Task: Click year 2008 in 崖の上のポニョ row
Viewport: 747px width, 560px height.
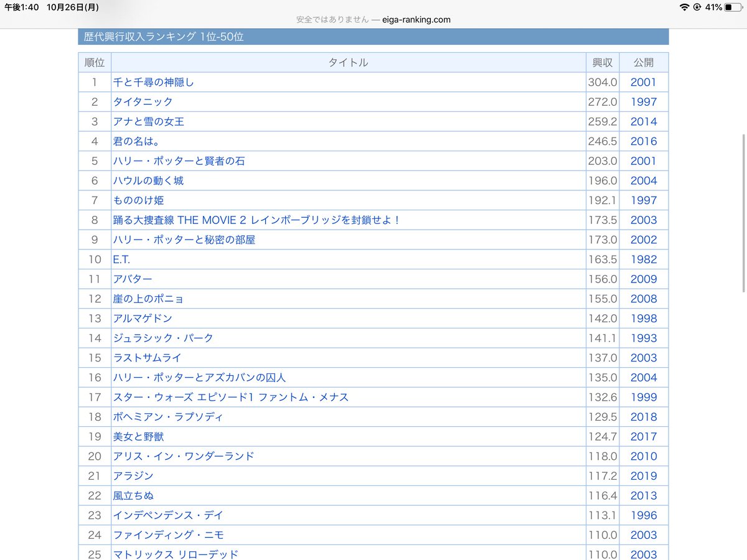Action: click(644, 299)
